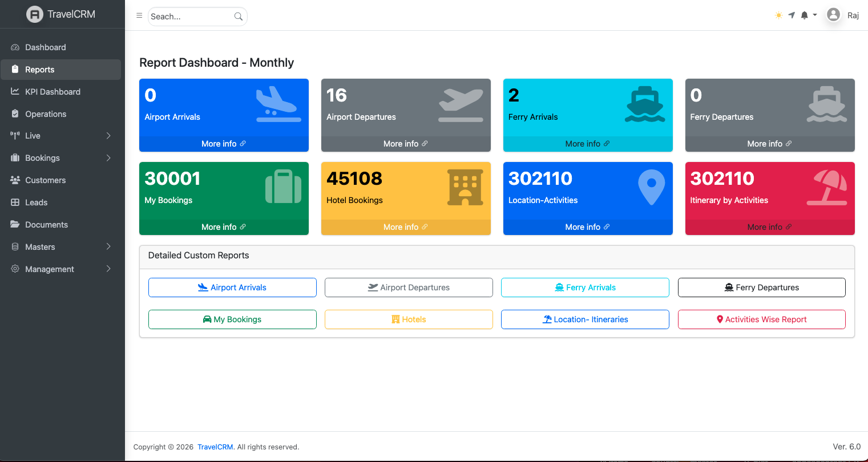
Task: Click the "Ver. 6.0" footer text
Action: 847,447
